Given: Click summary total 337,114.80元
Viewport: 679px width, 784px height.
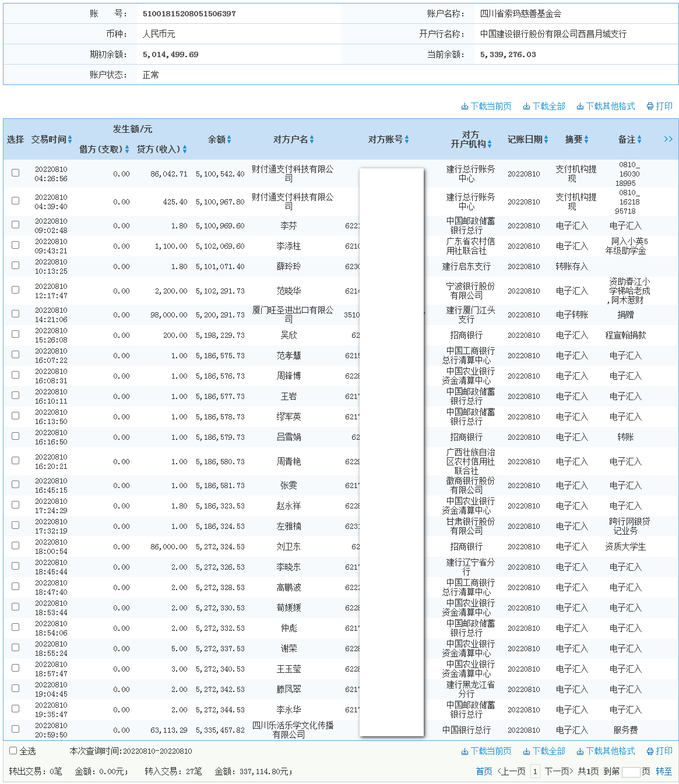Looking at the screenshot, I should [x=266, y=771].
